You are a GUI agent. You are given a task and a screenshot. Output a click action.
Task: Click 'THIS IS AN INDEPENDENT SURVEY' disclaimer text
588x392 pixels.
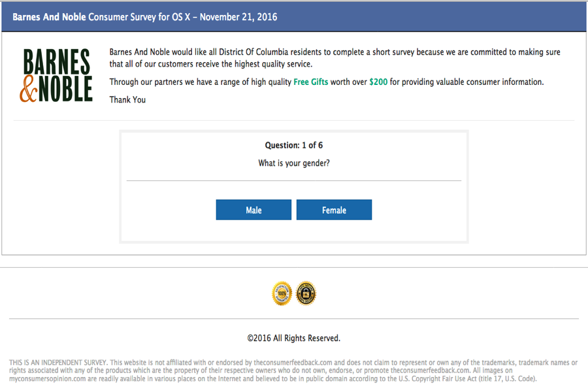pos(59,363)
